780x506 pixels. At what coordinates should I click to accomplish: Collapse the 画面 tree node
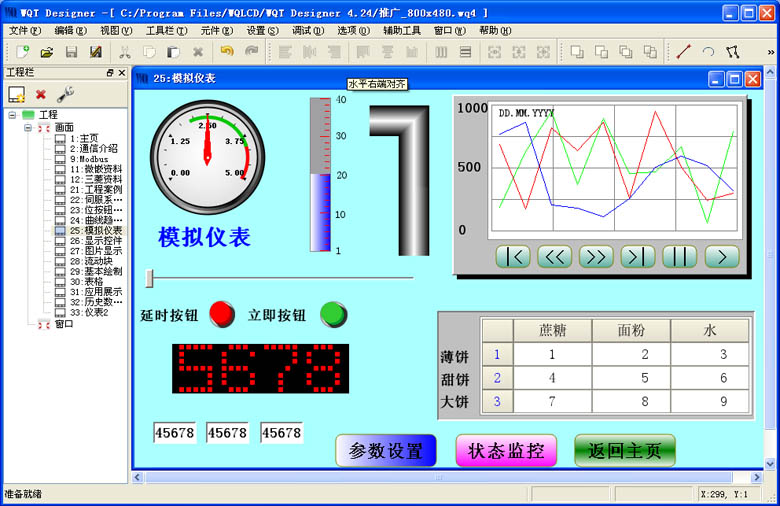click(x=28, y=128)
